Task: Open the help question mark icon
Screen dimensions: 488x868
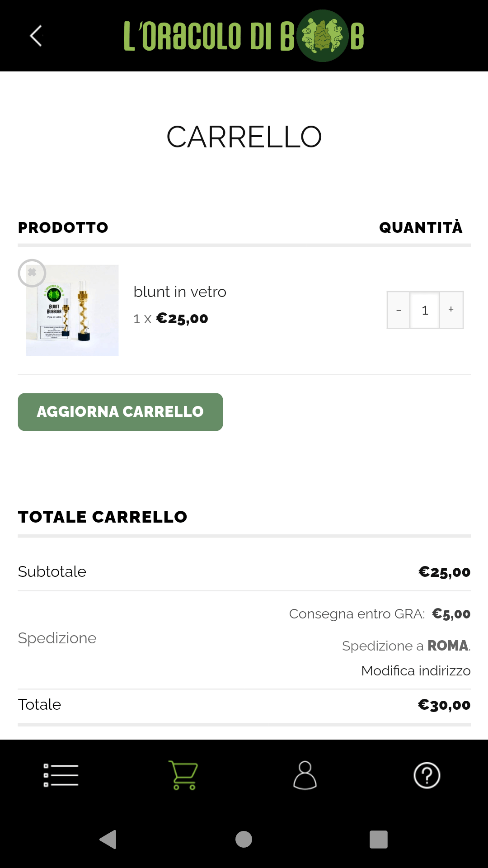Action: pos(427,775)
